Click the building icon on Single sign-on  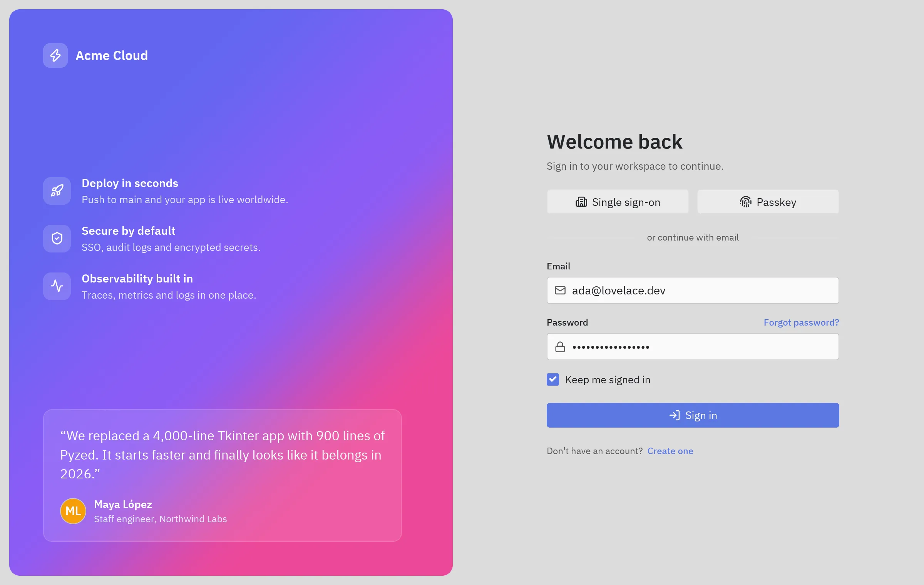(x=581, y=202)
